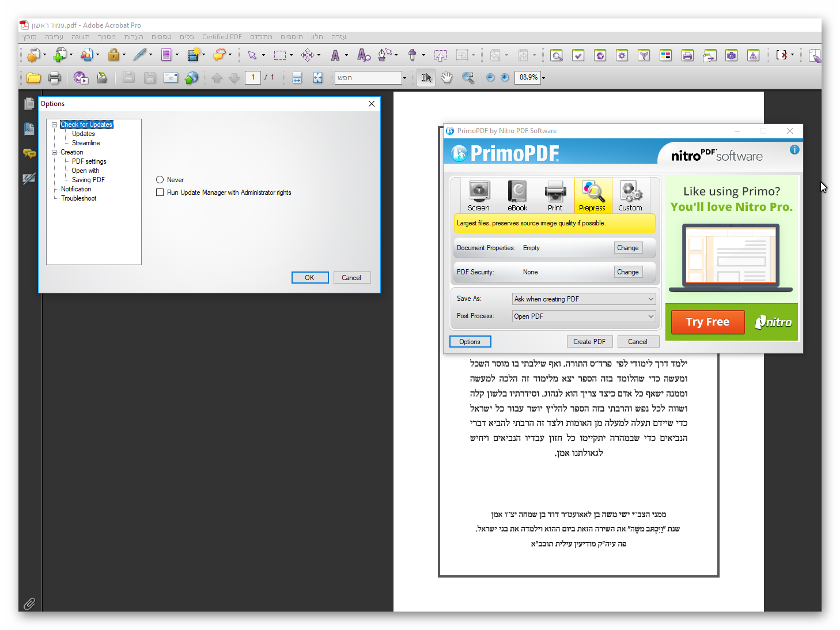The height and width of the screenshot is (630, 840).
Task: Click the Combine Files icon with green plus
Action: 59,55
